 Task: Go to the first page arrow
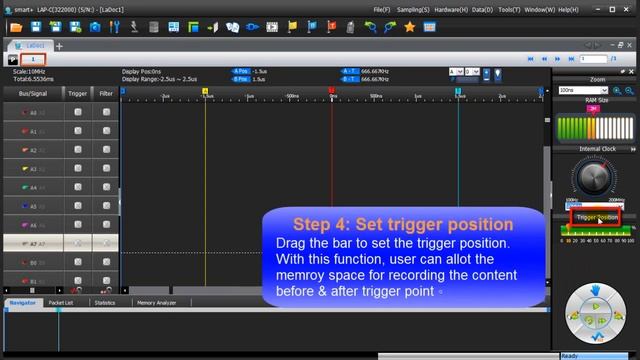point(531,59)
